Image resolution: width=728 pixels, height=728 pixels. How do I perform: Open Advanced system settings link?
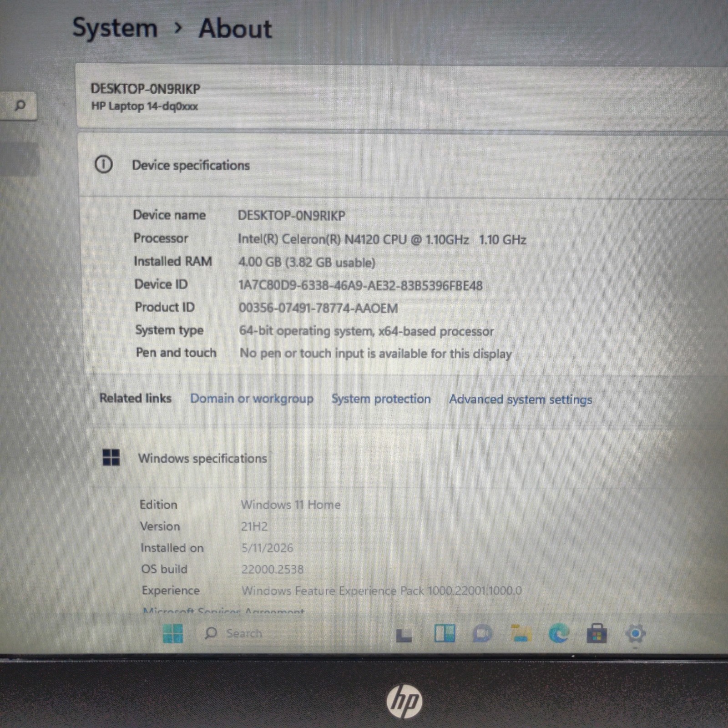pyautogui.click(x=521, y=399)
